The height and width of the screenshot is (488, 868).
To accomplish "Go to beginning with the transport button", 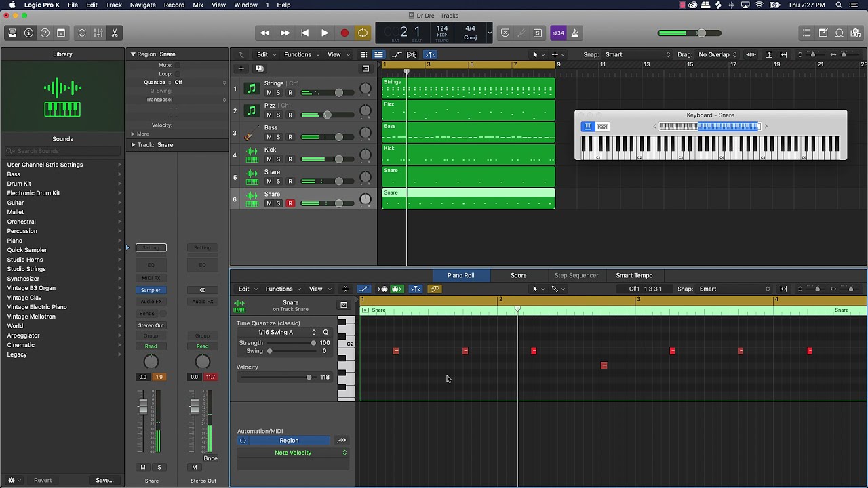I will coord(304,33).
